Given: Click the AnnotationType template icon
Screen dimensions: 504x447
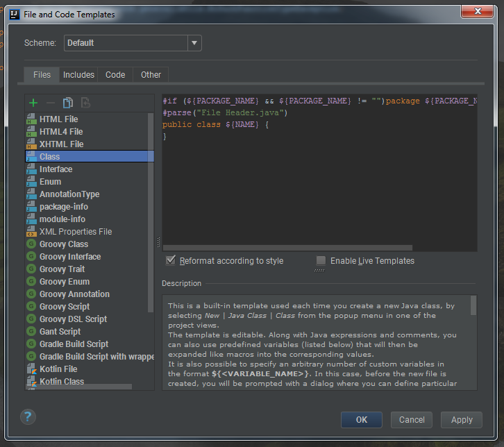Looking at the screenshot, I should point(31,194).
